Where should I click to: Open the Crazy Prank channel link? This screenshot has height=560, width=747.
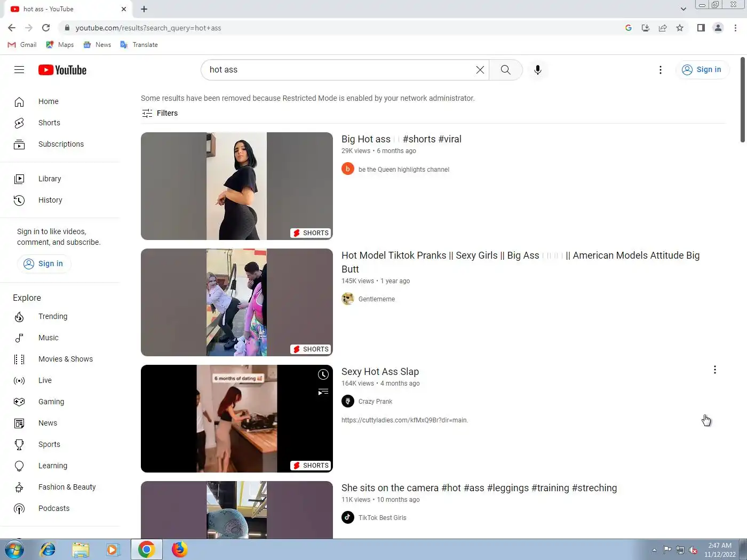(375, 402)
